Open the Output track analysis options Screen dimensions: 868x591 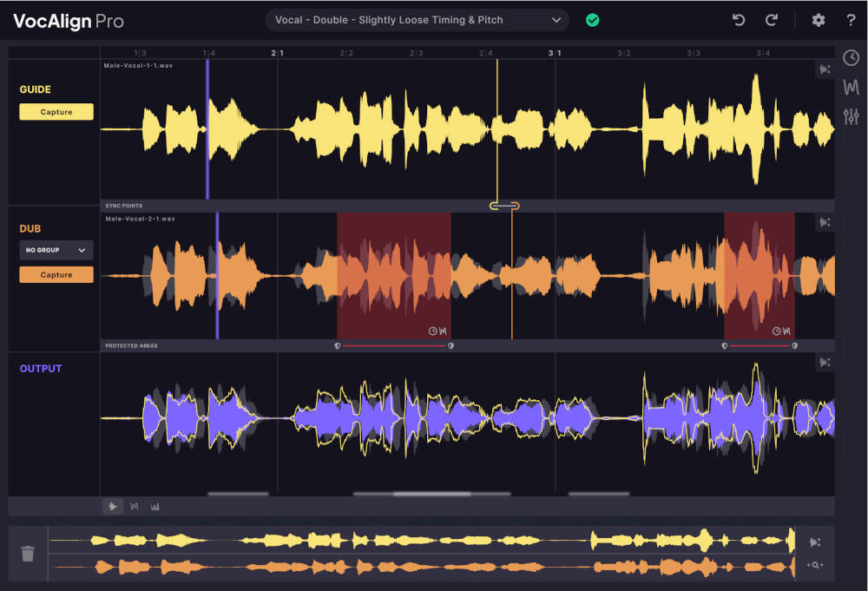825,362
